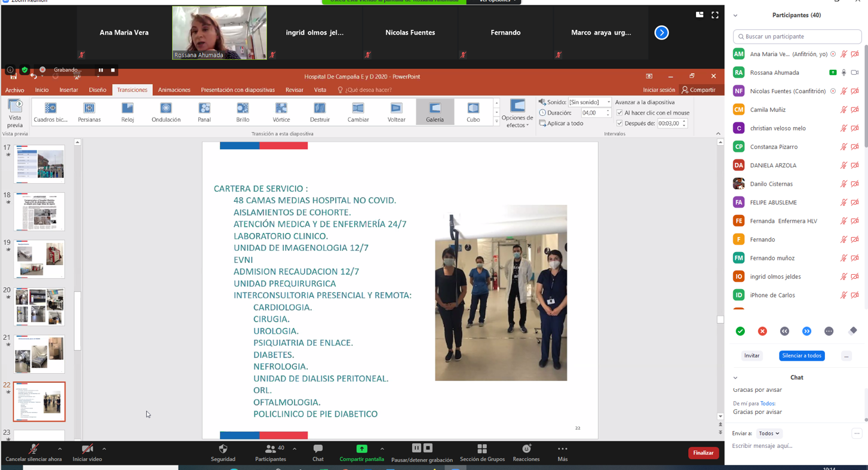The image size is (868, 470).
Task: Open Opciones de efectos dropdown
Action: tap(517, 114)
